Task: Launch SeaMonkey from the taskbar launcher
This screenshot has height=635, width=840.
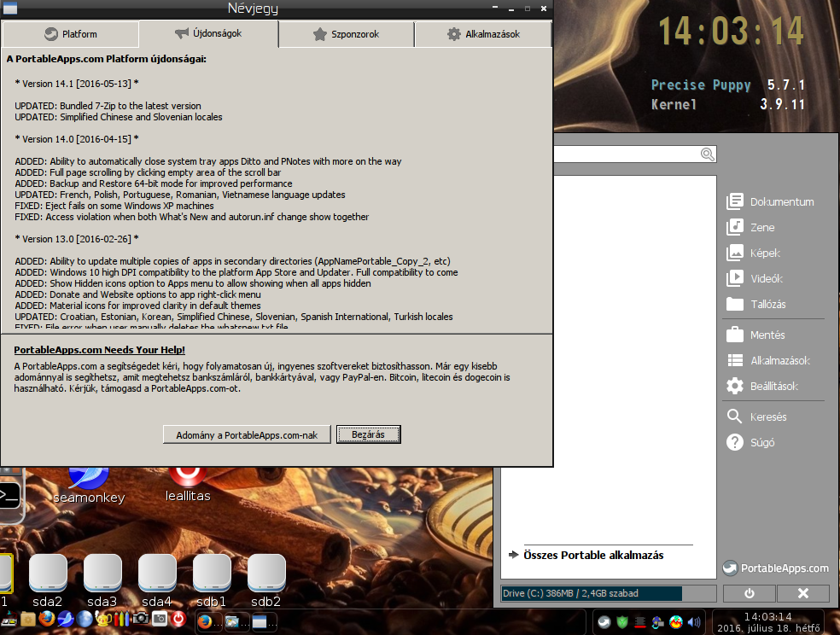Action: tap(66, 619)
